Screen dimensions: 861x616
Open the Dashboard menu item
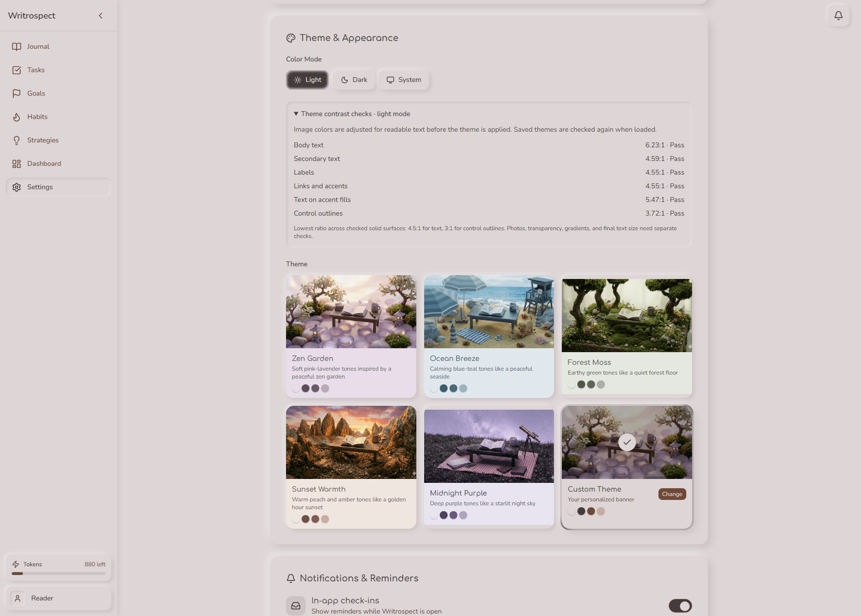(59, 163)
